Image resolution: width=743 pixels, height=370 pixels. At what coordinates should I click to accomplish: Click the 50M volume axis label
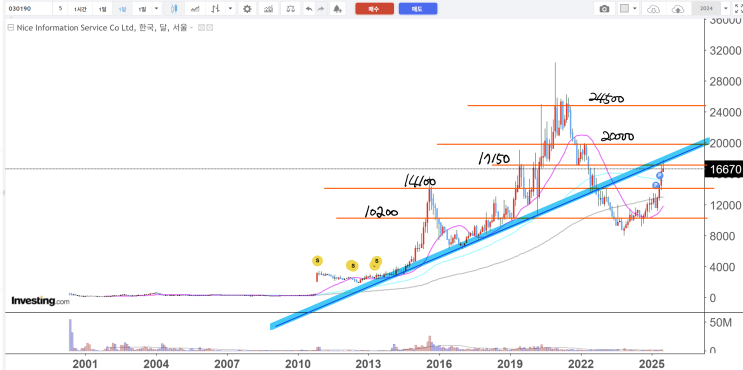(x=720, y=323)
